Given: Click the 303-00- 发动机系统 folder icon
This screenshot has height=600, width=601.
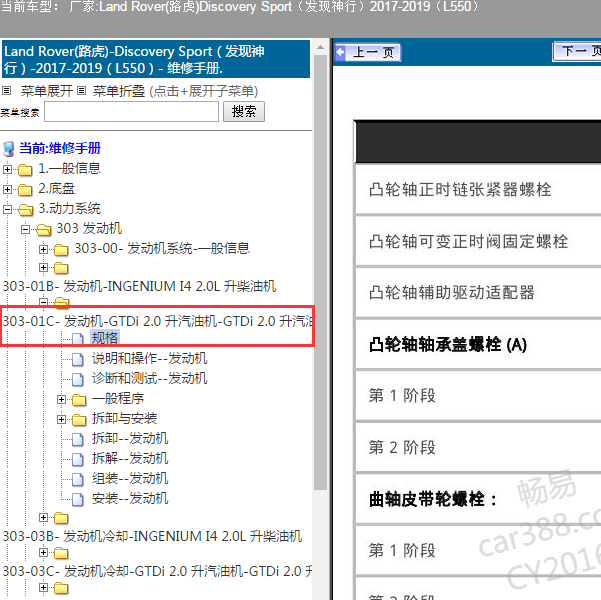Looking at the screenshot, I should pyautogui.click(x=61, y=250).
